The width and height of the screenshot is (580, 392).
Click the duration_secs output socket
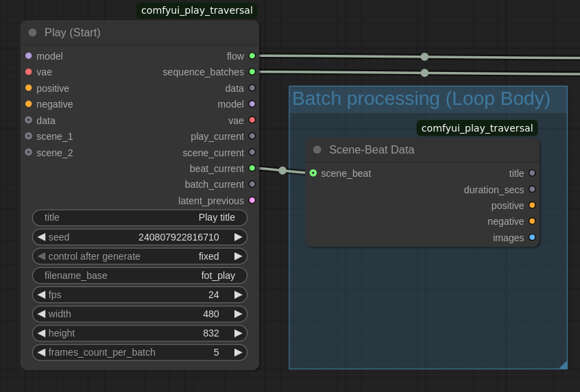click(x=532, y=189)
